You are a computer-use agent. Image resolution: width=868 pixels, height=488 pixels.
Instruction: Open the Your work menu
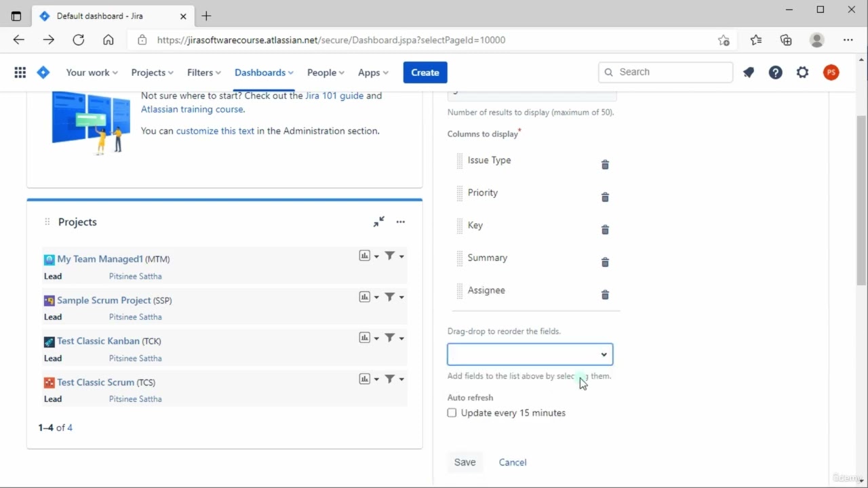tap(92, 73)
